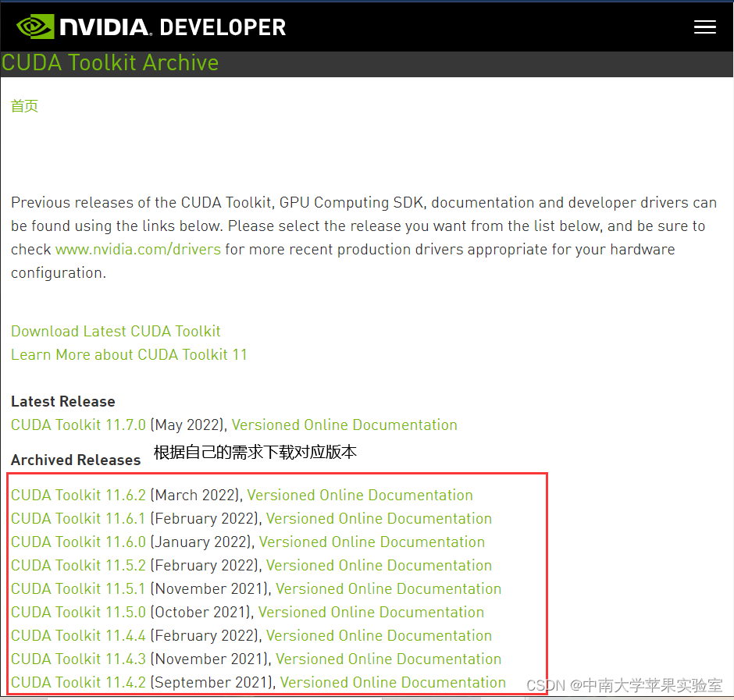Click the NVIDIA eye logo icon
The height and width of the screenshot is (700, 734).
point(35,27)
